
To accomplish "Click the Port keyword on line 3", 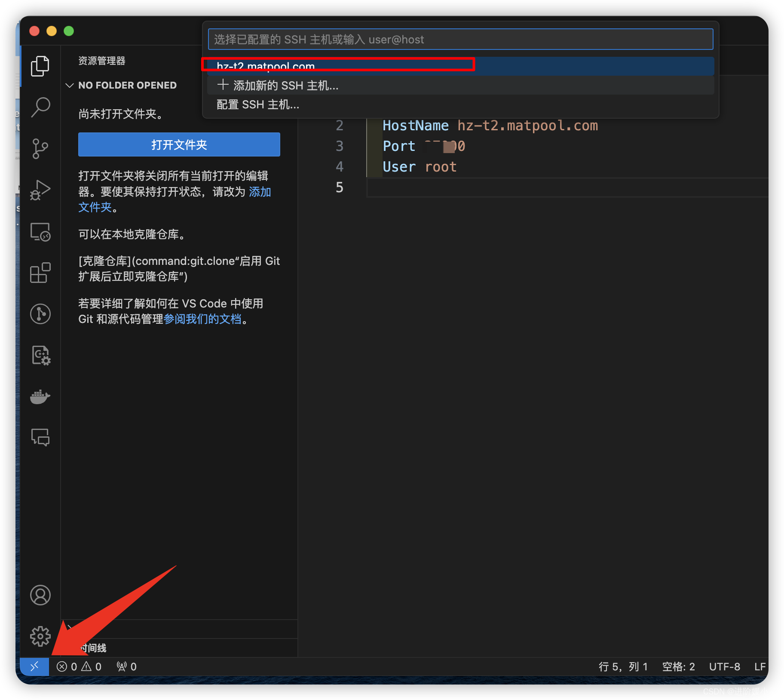I will [x=399, y=146].
